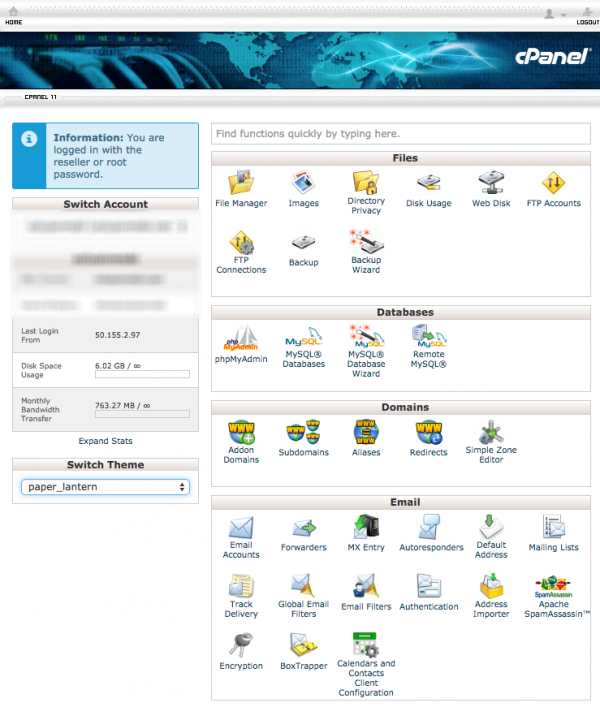Open the BoxTrapper icon
The image size is (600, 707).
[303, 645]
